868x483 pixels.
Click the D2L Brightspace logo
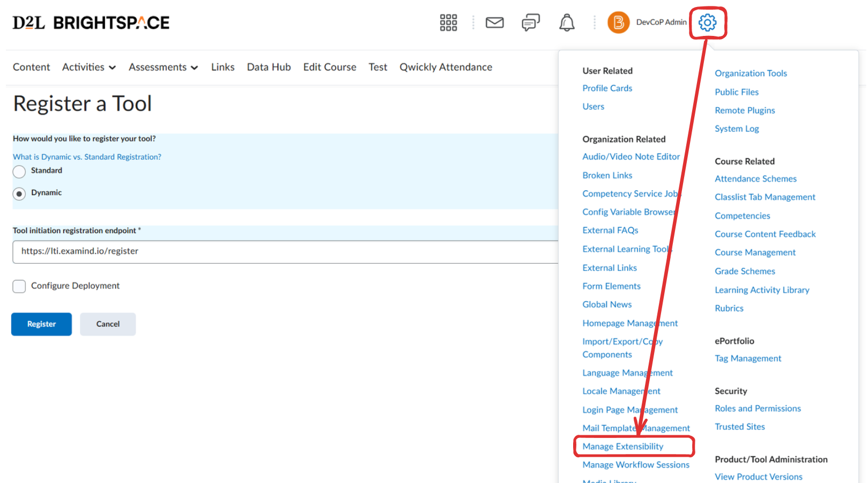pos(91,23)
